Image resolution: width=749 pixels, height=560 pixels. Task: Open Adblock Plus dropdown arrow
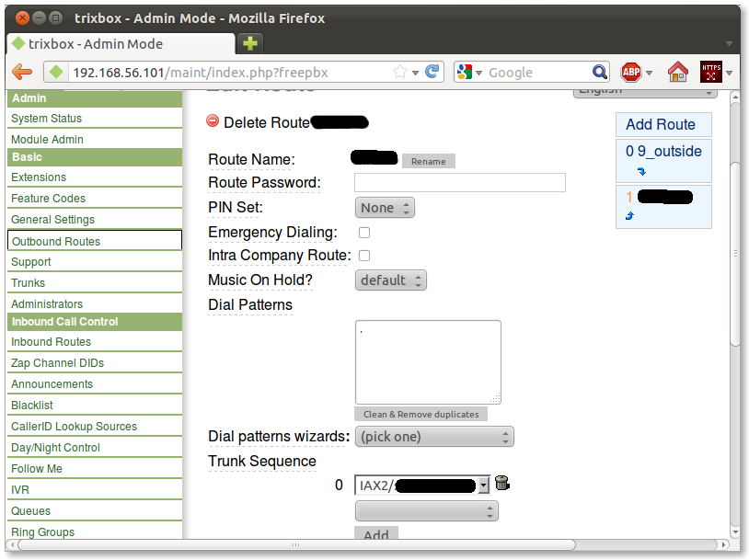(x=650, y=73)
